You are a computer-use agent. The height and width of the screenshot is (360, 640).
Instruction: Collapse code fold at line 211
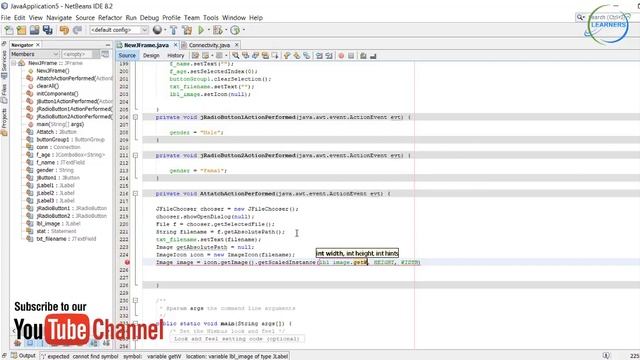tap(135, 156)
